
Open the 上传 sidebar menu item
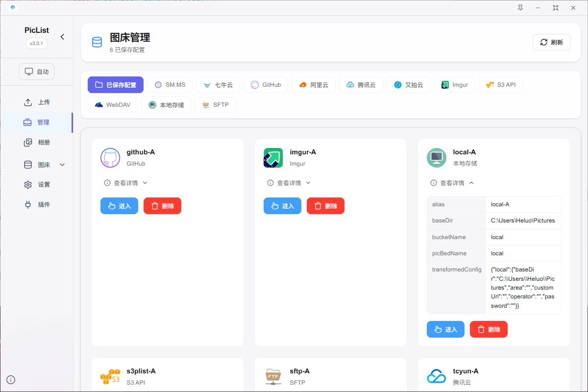coord(37,102)
